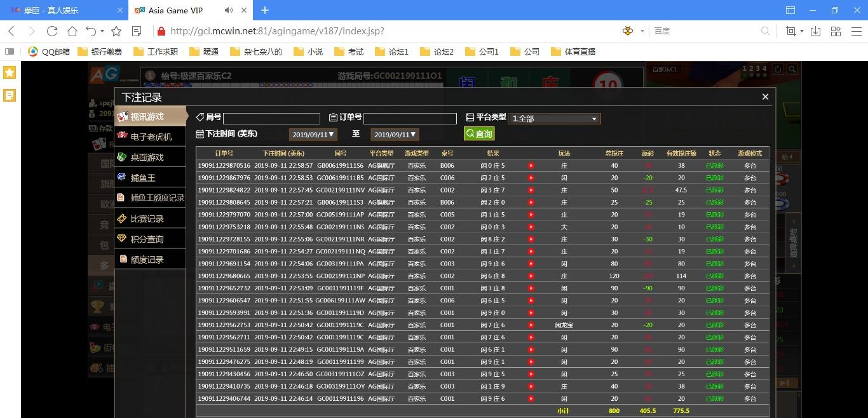868x418 pixels.
Task: Open the start date picker 2019/09/11
Action: 313,135
